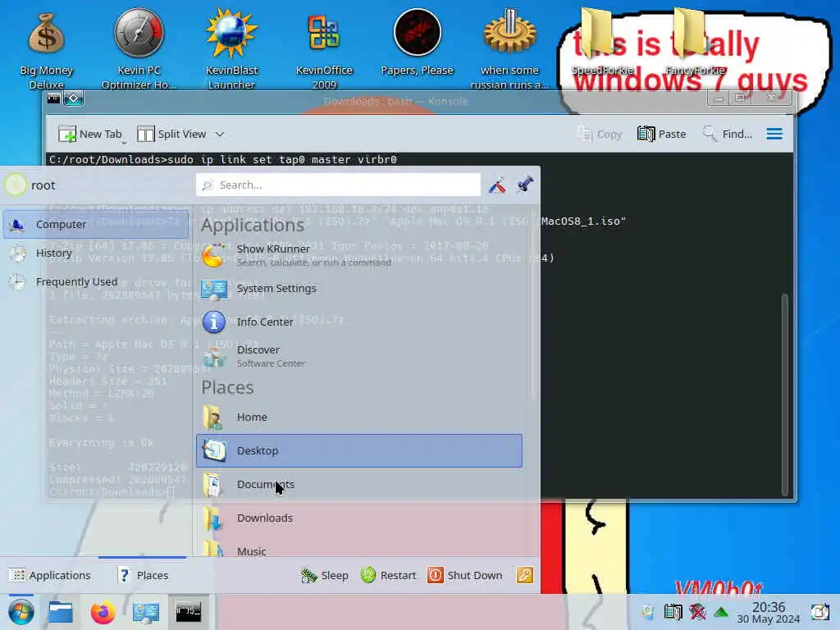Image resolution: width=840 pixels, height=630 pixels.
Task: Click the Sleep button
Action: [x=325, y=575]
